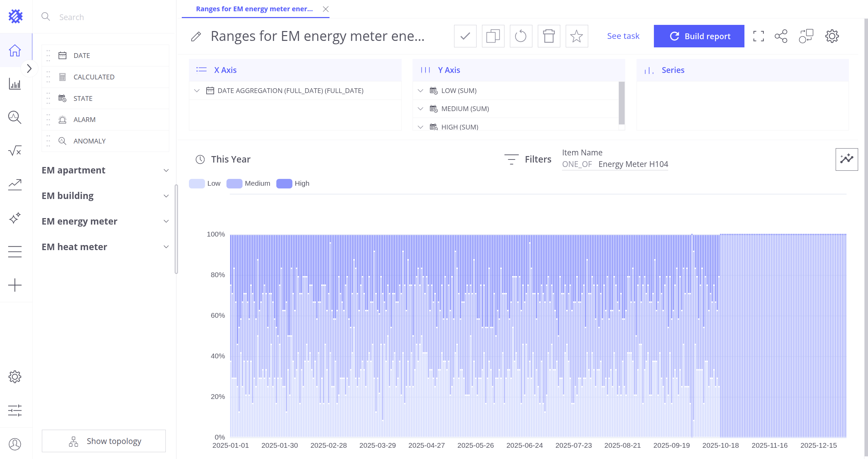Select the Ranges for EM energy meter tab

(254, 9)
